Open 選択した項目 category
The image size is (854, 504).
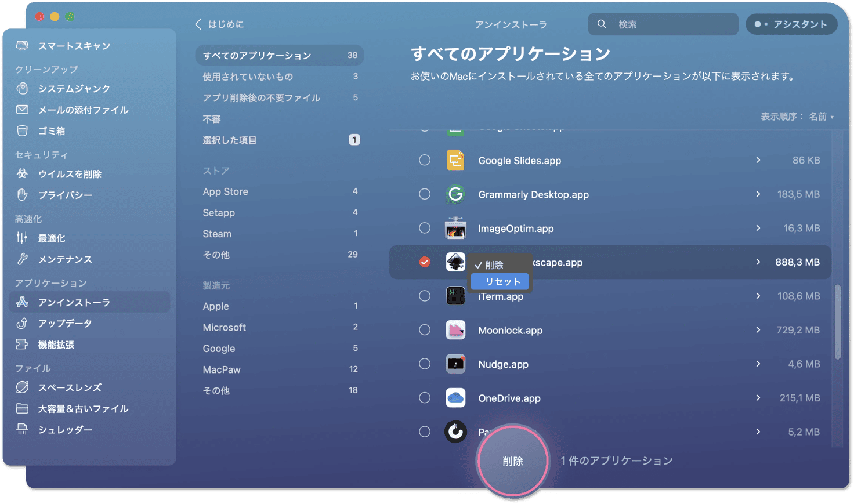280,140
